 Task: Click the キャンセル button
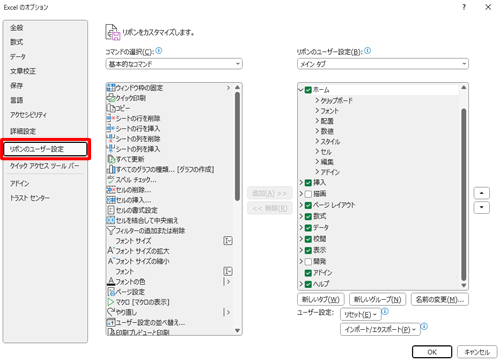pos(477,352)
